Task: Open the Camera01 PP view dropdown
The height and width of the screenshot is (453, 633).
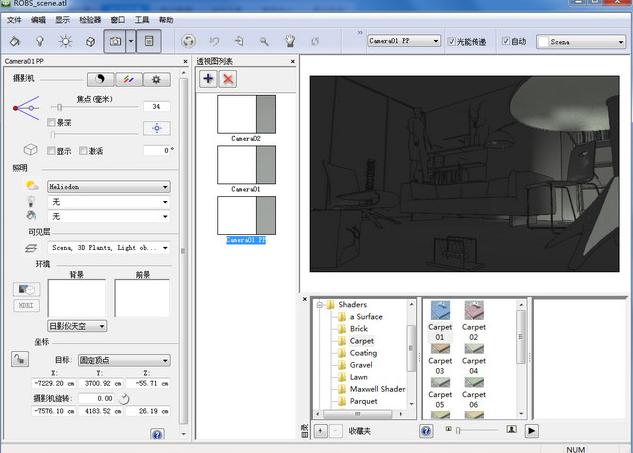Action: (404, 41)
